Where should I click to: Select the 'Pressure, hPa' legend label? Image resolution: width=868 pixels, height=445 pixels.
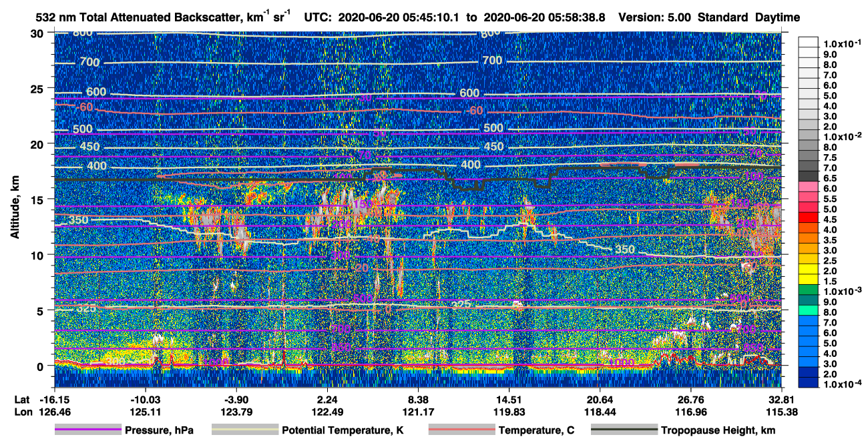[x=159, y=430]
